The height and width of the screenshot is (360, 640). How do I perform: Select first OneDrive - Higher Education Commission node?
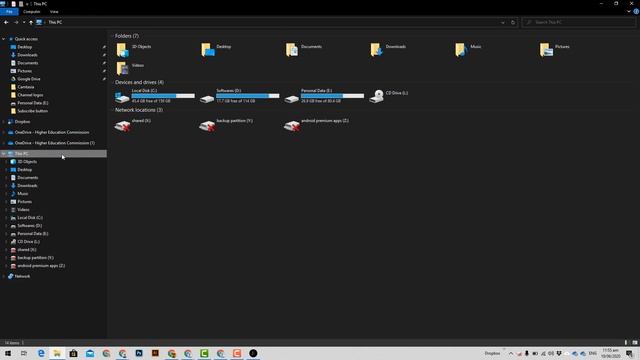point(51,132)
